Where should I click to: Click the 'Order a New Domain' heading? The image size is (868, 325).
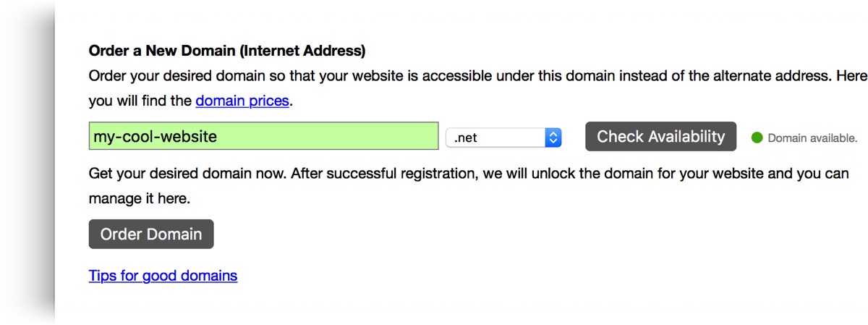coord(227,51)
